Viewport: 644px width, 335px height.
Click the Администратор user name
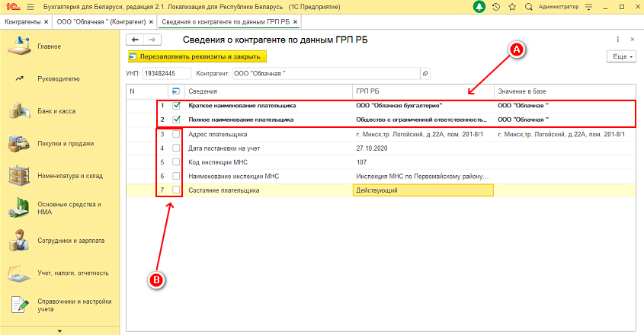[558, 7]
